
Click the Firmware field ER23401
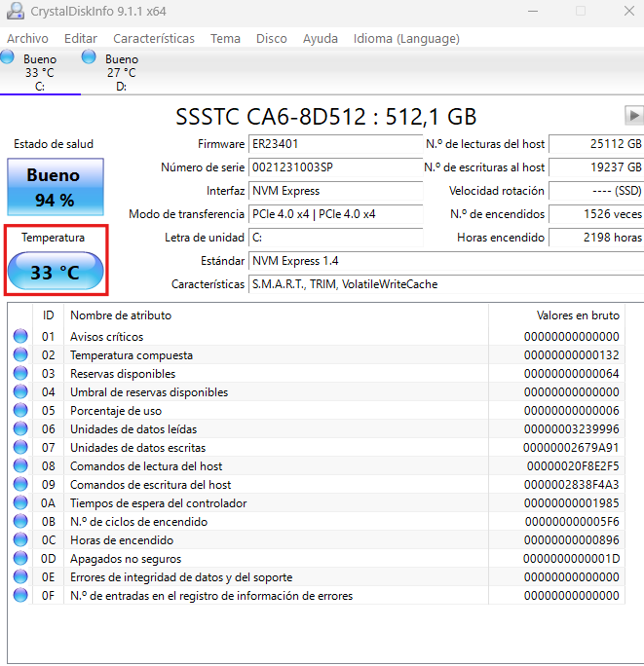(x=335, y=144)
